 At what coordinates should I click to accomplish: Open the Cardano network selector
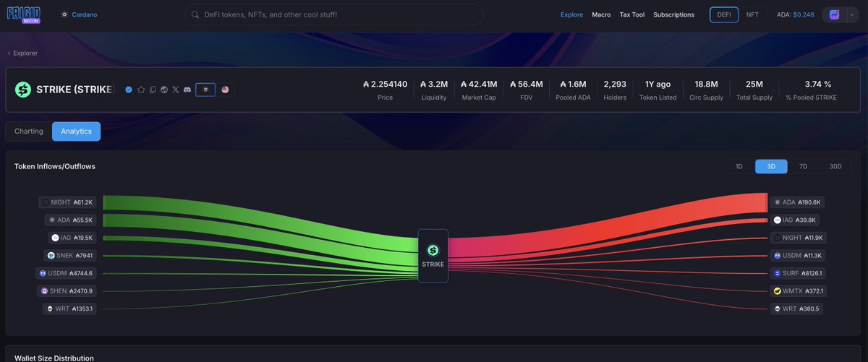click(80, 14)
